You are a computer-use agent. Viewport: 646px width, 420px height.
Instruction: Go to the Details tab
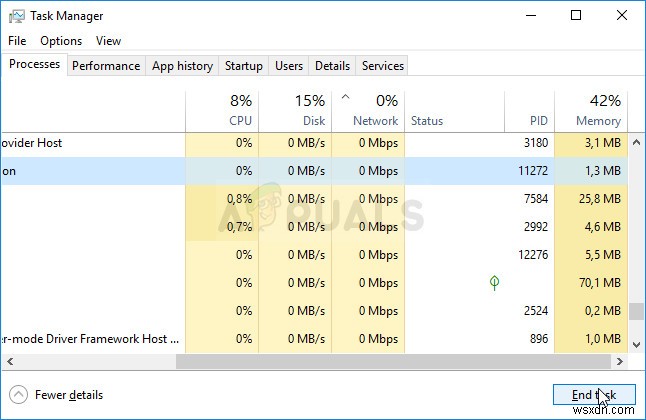coord(332,66)
